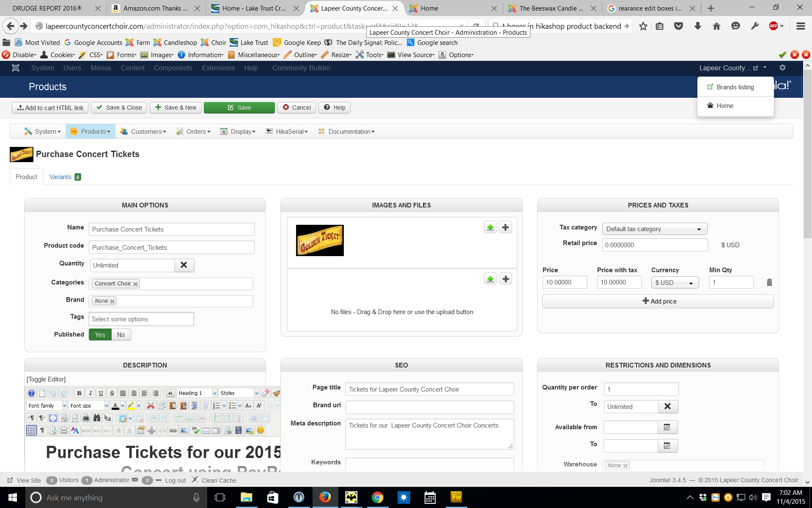Set Published to No

(x=121, y=334)
